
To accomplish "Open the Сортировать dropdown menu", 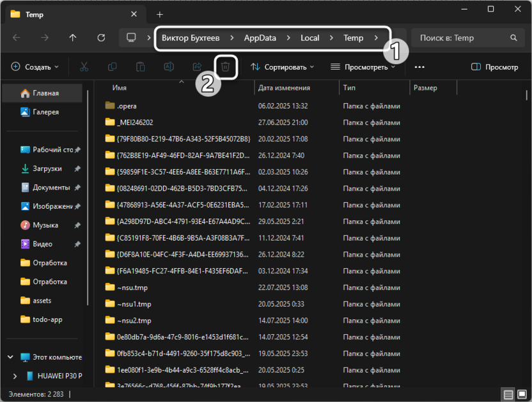I will click(x=282, y=67).
